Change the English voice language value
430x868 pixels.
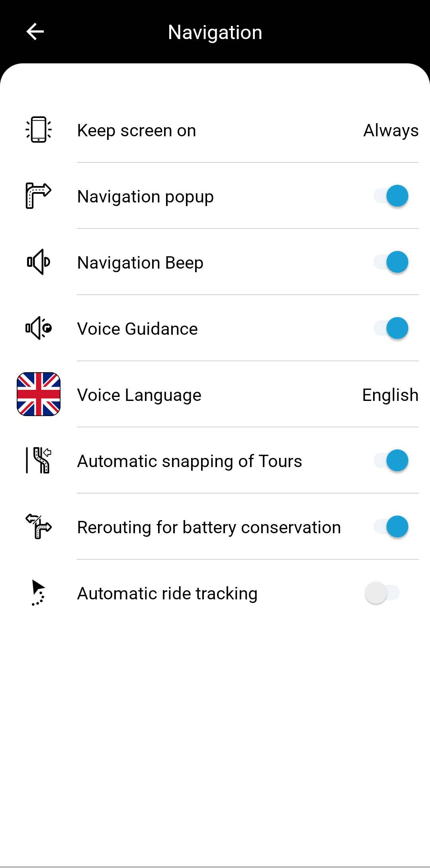coord(390,395)
